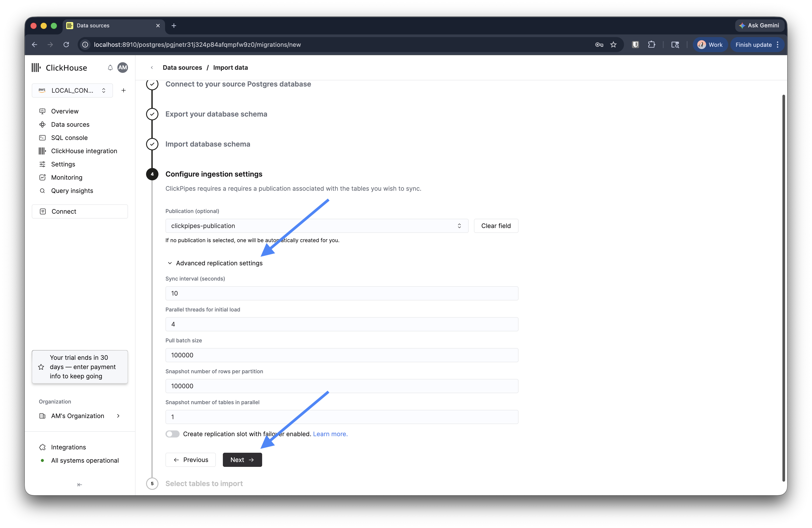Open the tab search icon in toolbar
Screen dimensions: 812x528
pos(675,45)
